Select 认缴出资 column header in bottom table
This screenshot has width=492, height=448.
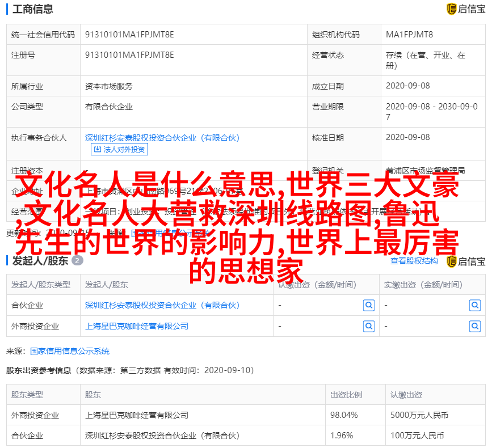click(x=406, y=395)
